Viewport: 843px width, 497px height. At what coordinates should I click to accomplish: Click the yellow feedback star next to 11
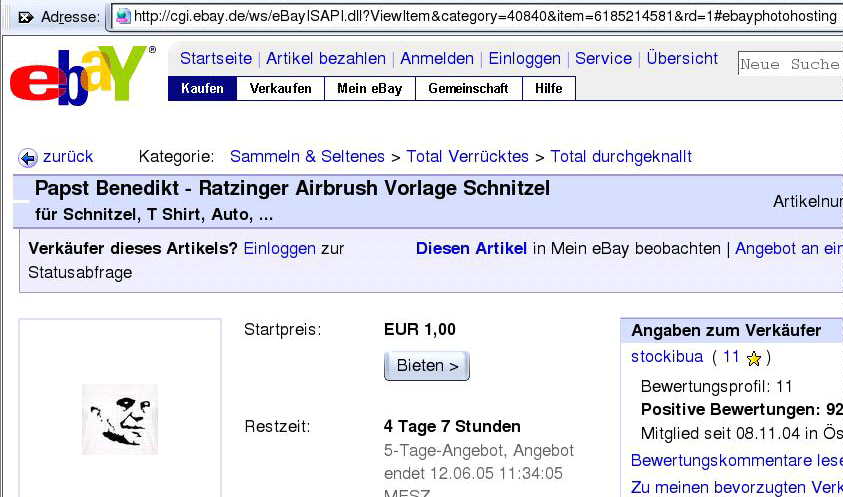pyautogui.click(x=754, y=358)
